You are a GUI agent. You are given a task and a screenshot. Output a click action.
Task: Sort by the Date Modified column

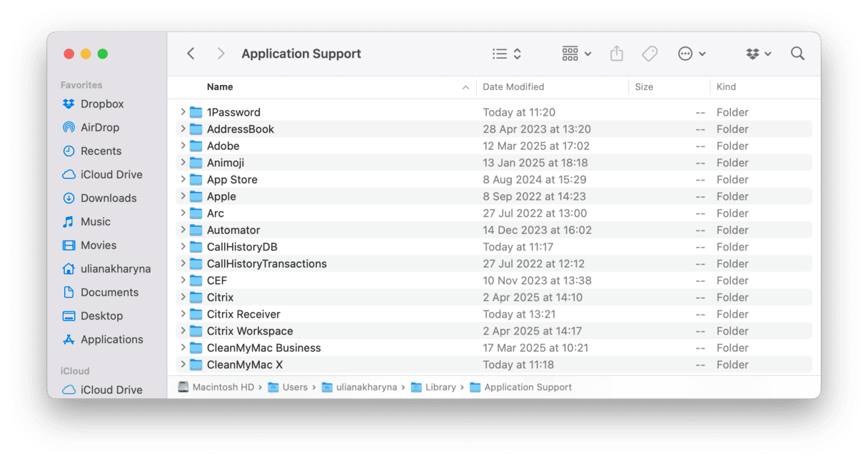click(513, 87)
